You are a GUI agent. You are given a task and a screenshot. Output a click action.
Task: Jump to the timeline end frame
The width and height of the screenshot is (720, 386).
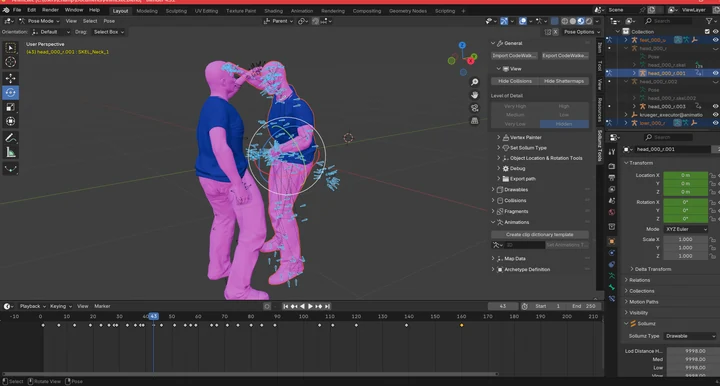tap(327, 306)
